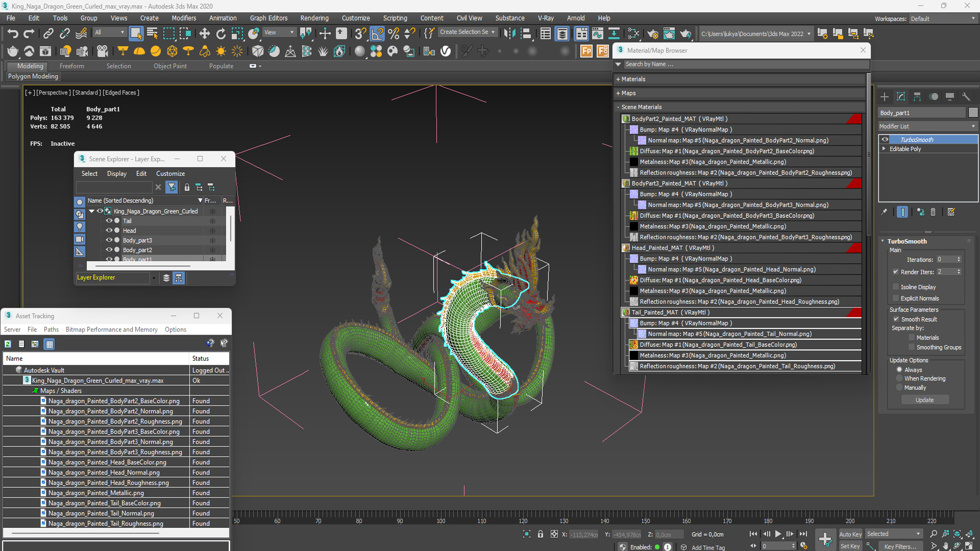
Task: Toggle the Angle Snap icon
Action: [x=377, y=34]
